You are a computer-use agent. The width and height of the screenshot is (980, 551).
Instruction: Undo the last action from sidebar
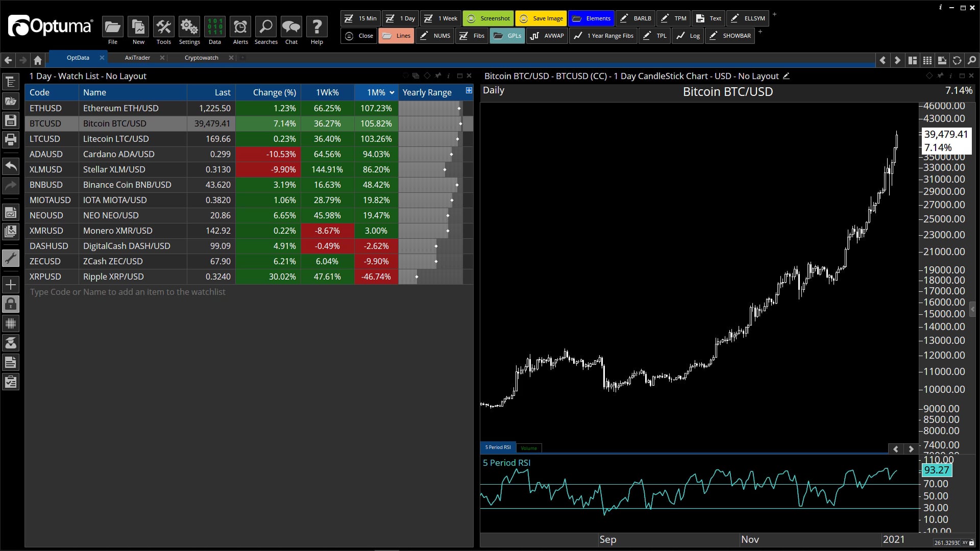pyautogui.click(x=11, y=166)
